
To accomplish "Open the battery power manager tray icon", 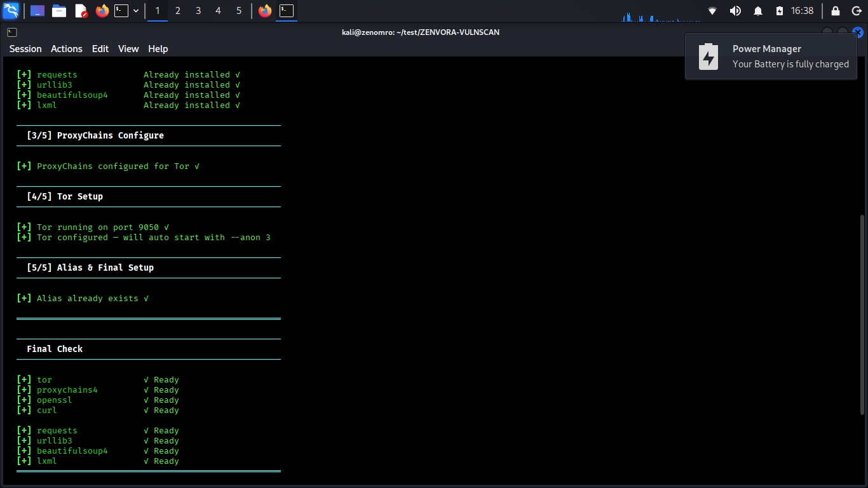I will tap(780, 11).
